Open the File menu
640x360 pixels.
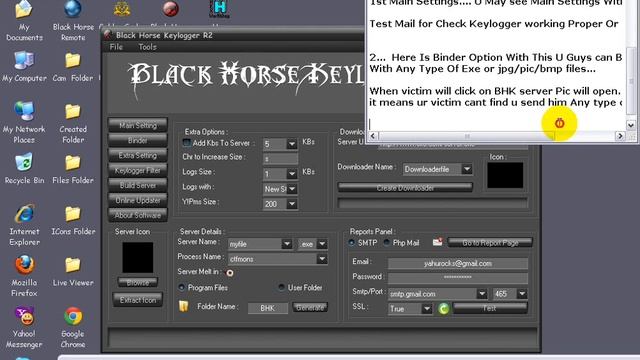(x=116, y=47)
